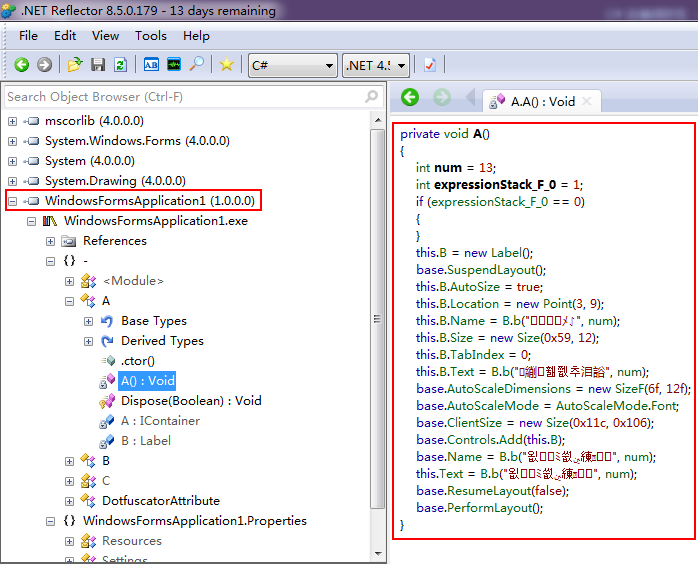The image size is (698, 564).
Task: Click the AutoScaleMode.Font reference in code
Action: coord(617,406)
